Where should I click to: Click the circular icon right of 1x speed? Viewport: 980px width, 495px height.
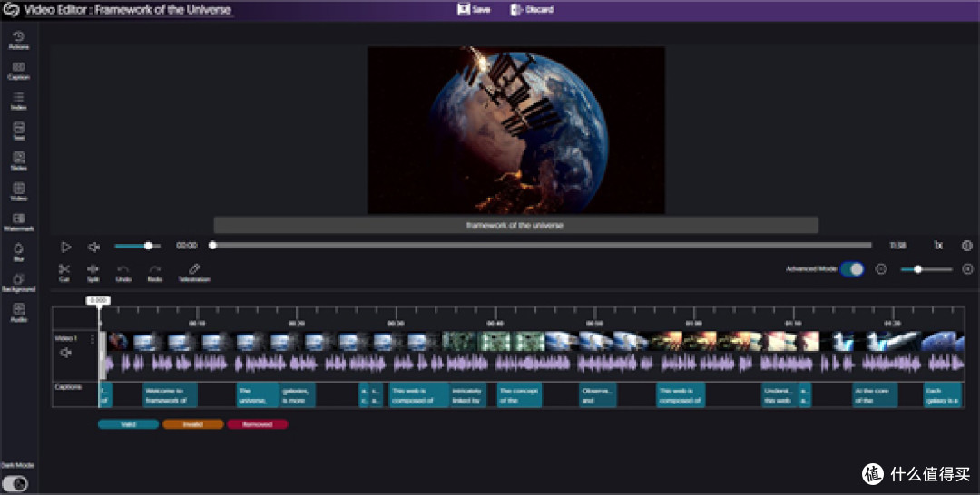pos(967,246)
